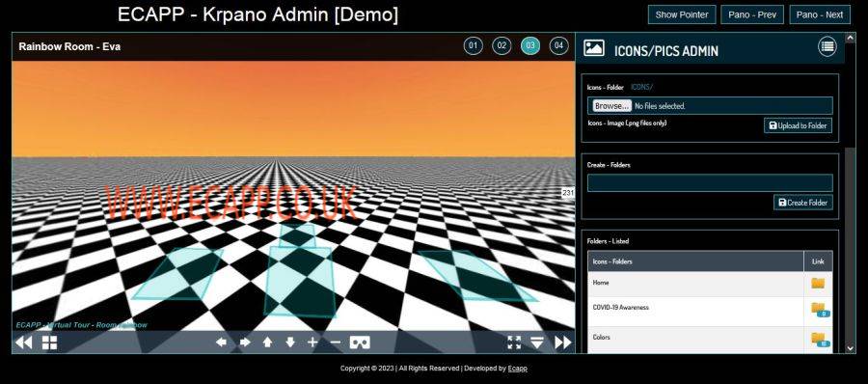
Task: Open the thumbnails grid icon
Action: coord(49,343)
